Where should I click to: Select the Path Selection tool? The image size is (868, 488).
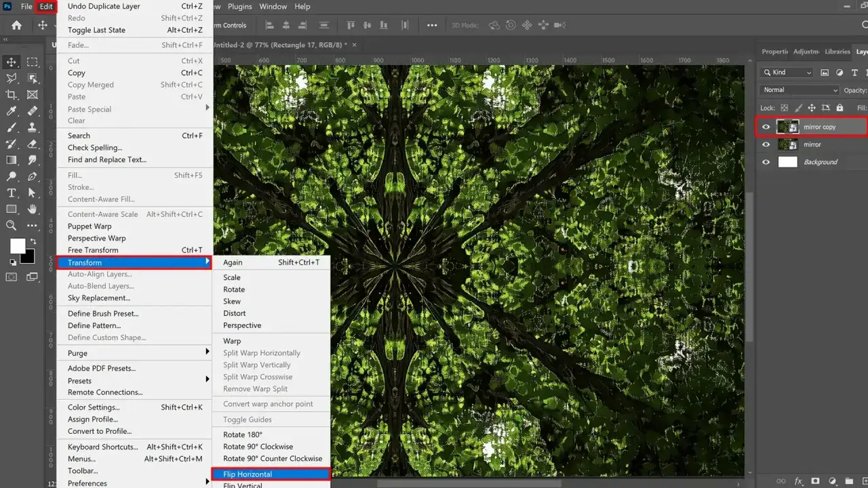[x=32, y=193]
